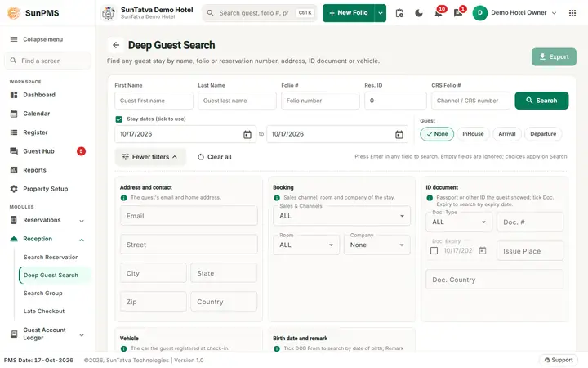Image resolution: width=588 pixels, height=368 pixels.
Task: Click the Guest last name field
Action: click(x=237, y=101)
